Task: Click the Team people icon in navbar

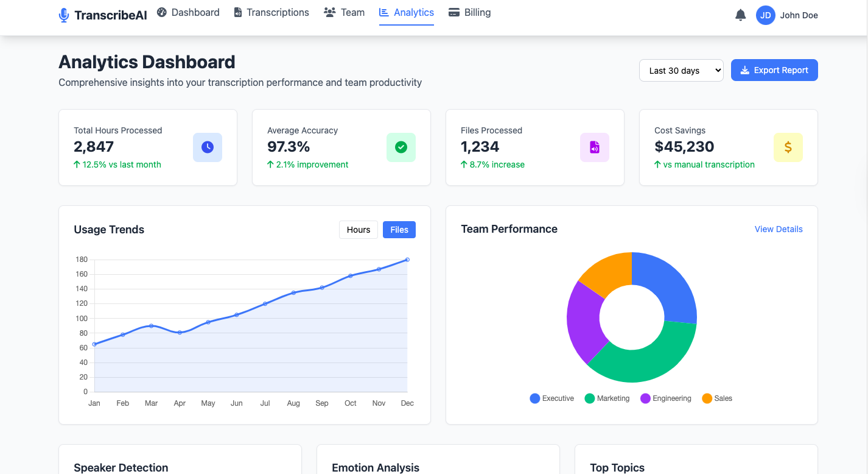Action: click(330, 12)
